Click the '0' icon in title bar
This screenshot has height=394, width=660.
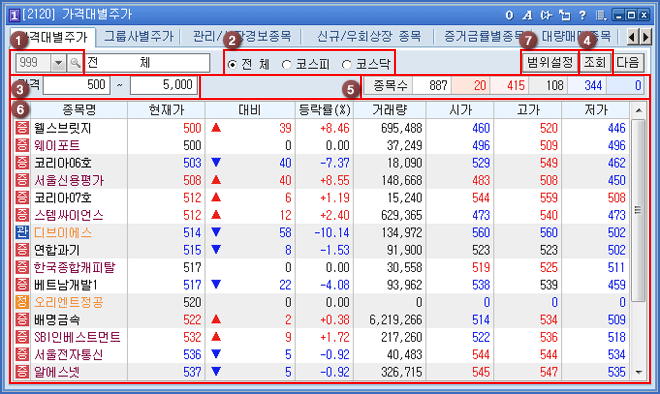click(x=509, y=16)
